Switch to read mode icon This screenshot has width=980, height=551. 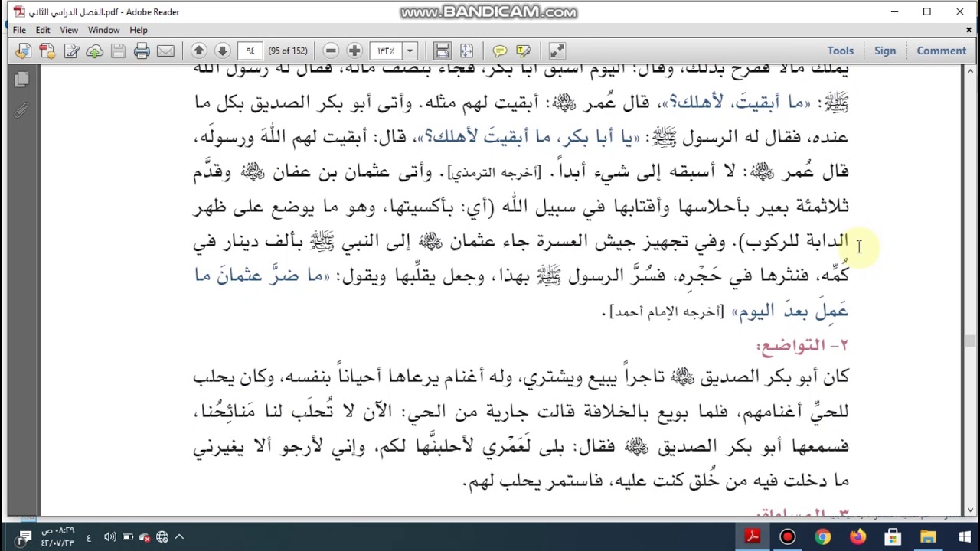tap(557, 51)
